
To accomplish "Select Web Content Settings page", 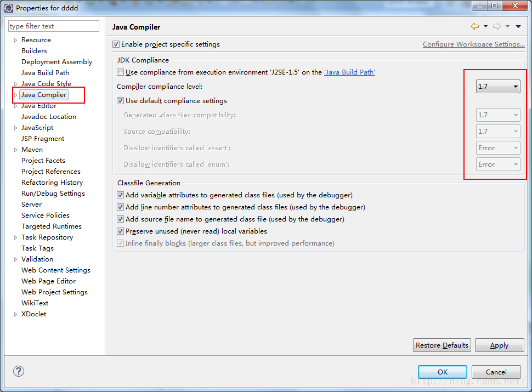I will [56, 270].
